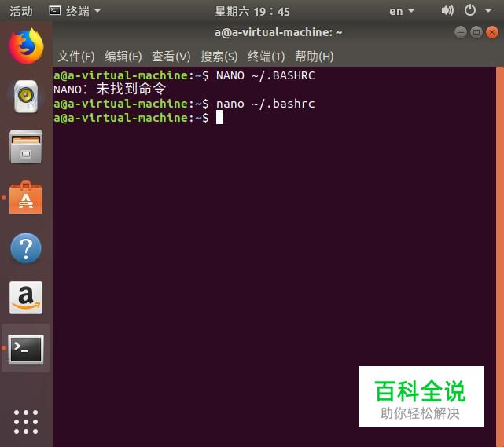Open the 文件(F) menu
This screenshot has height=447, width=504.
(x=75, y=57)
